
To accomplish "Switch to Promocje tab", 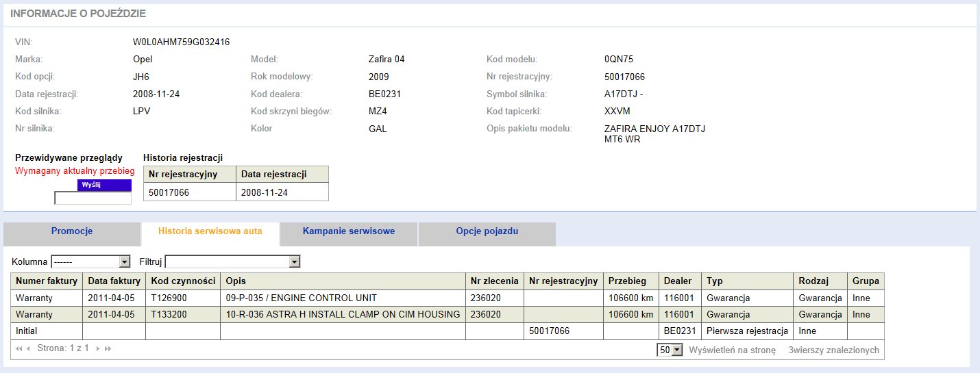I will 72,231.
